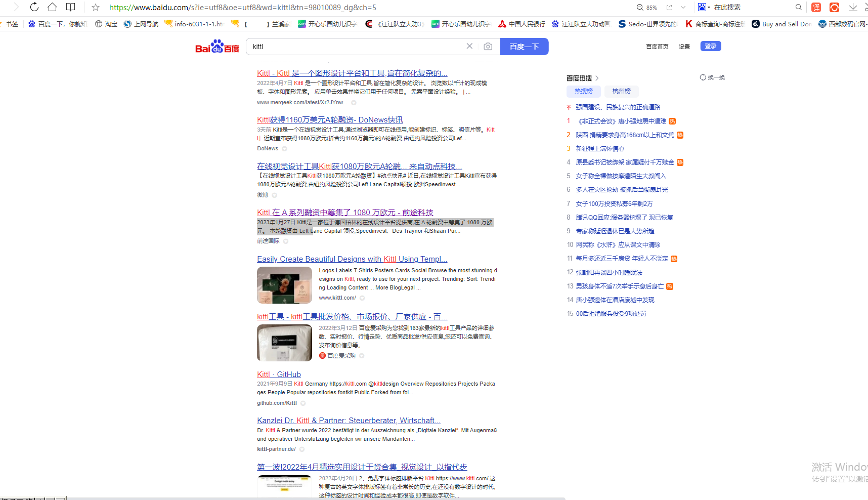Open the '商标查询-商标注册' bookmark
This screenshot has height=500, width=868.
pyautogui.click(x=715, y=24)
